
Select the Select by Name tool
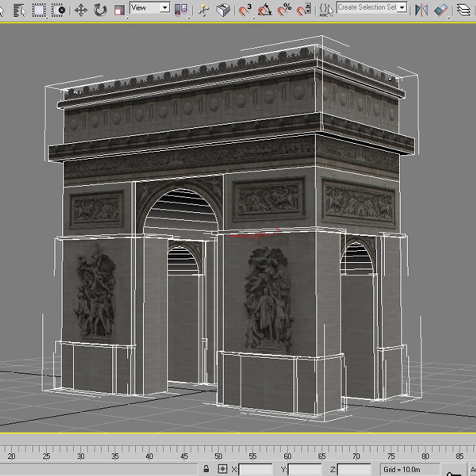pos(19,10)
